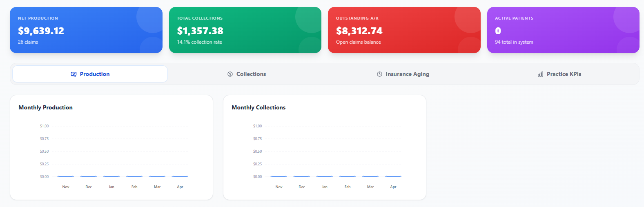Click the Nov bar in Monthly Collections

[279, 176]
